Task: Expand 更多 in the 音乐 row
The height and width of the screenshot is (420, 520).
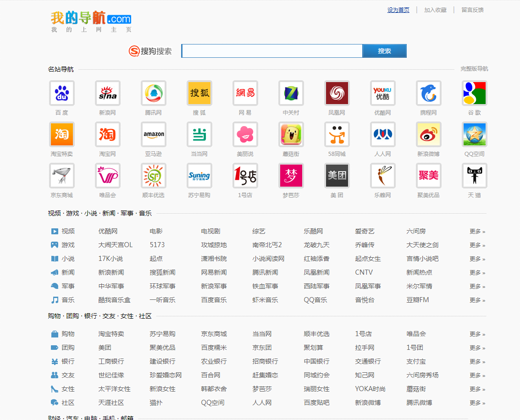Action: [x=477, y=300]
